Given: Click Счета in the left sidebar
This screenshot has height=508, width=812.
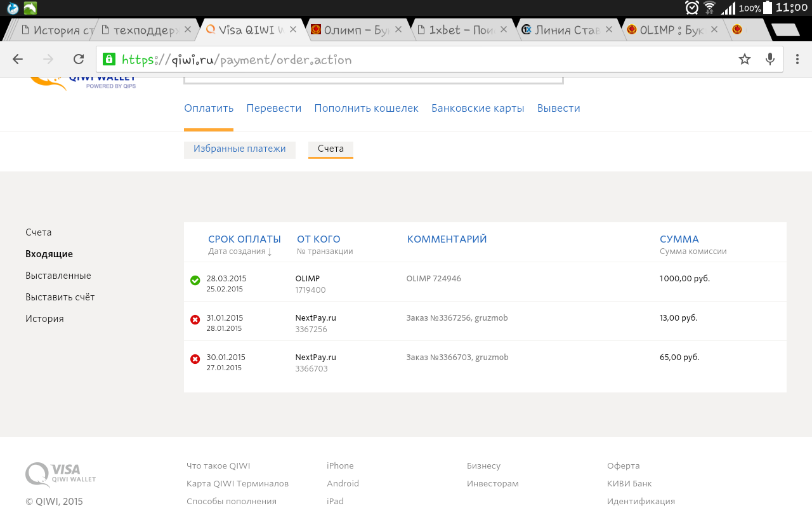Looking at the screenshot, I should point(39,232).
